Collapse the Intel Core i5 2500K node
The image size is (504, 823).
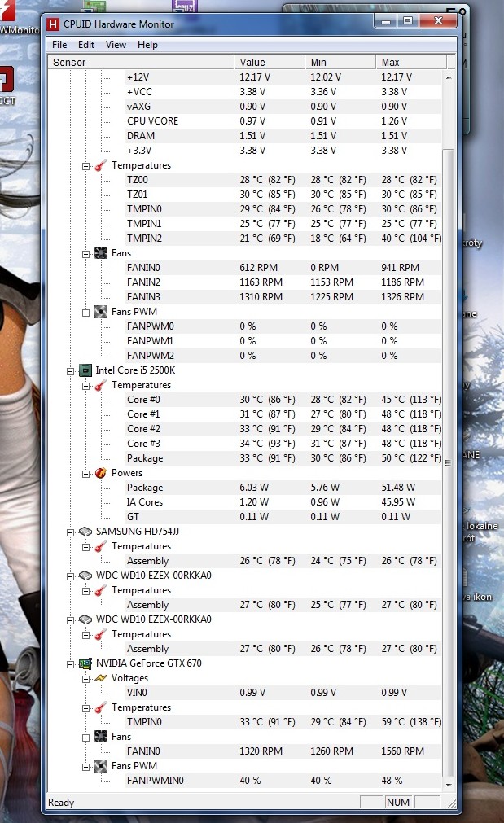click(70, 371)
